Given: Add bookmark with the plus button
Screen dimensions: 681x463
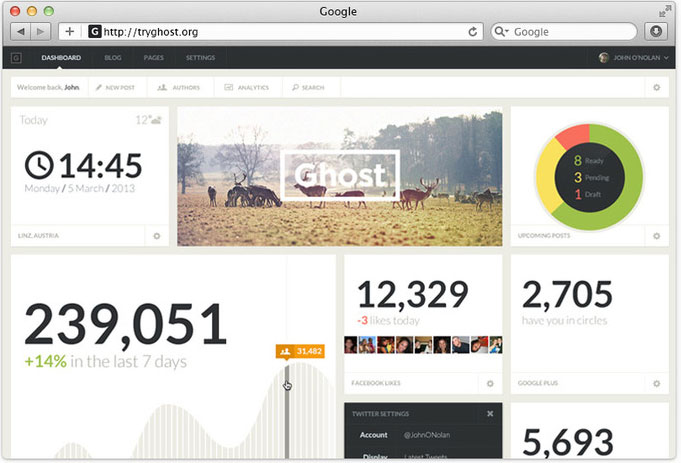Looking at the screenshot, I should [x=69, y=32].
